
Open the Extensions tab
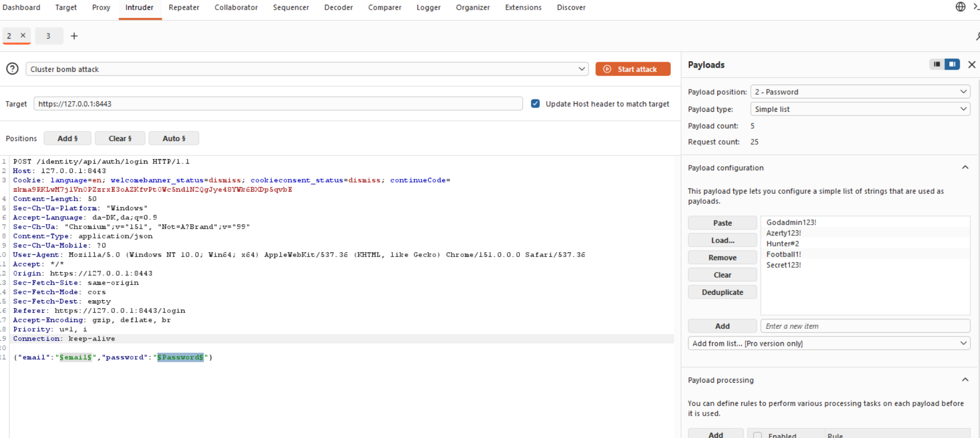point(523,7)
